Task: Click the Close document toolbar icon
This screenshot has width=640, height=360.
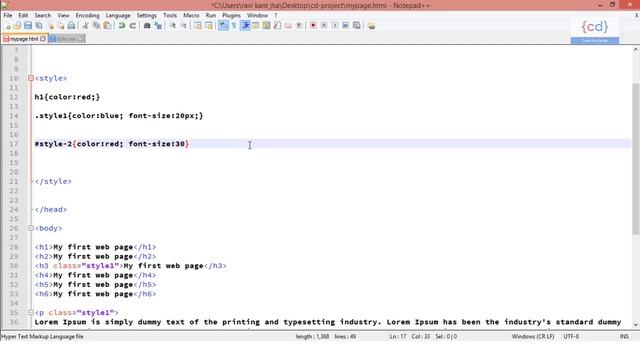Action: [51, 26]
